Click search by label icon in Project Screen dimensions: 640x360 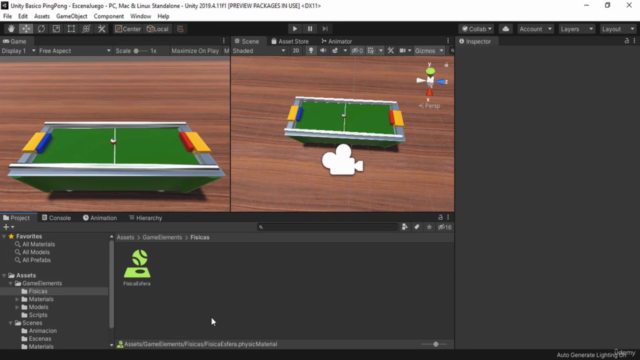click(417, 227)
